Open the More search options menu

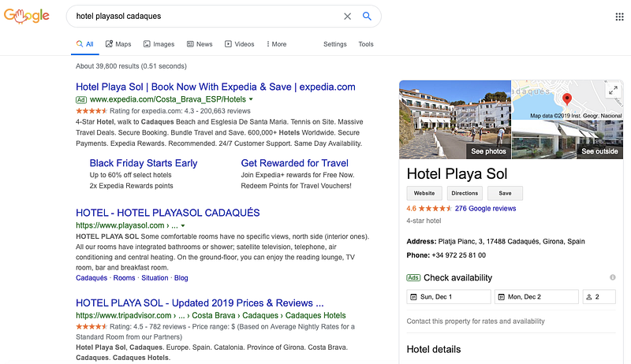(277, 44)
